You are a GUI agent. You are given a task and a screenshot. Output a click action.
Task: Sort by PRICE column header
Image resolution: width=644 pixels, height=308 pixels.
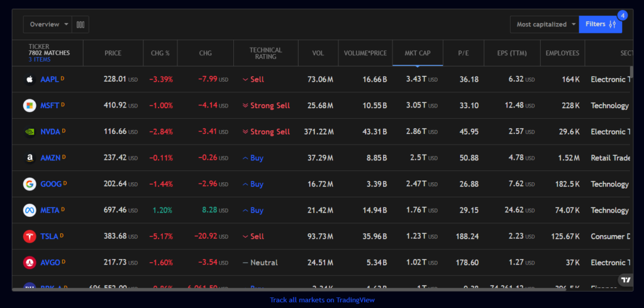coord(113,53)
